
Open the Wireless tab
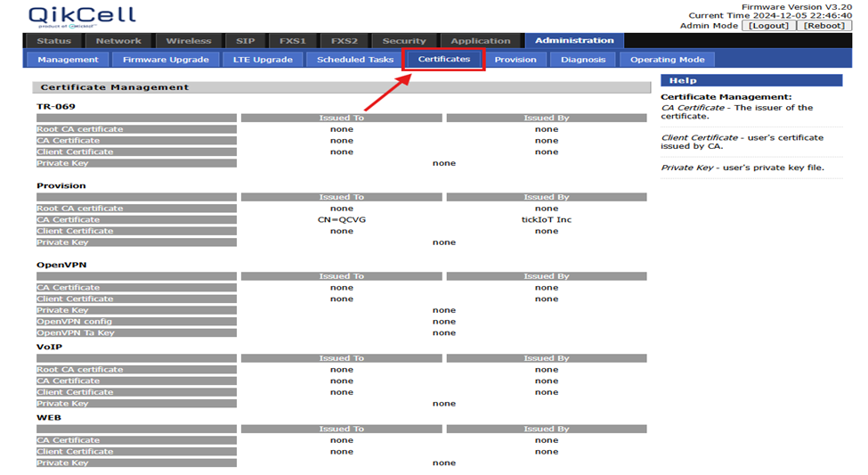189,41
